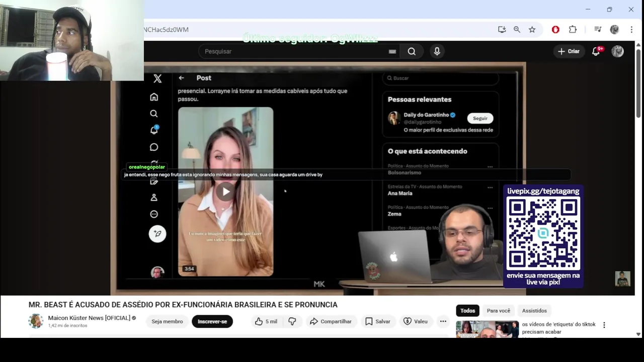The image size is (644, 362).
Task: Open options dots beside Ana Maria
Action: pos(490,188)
